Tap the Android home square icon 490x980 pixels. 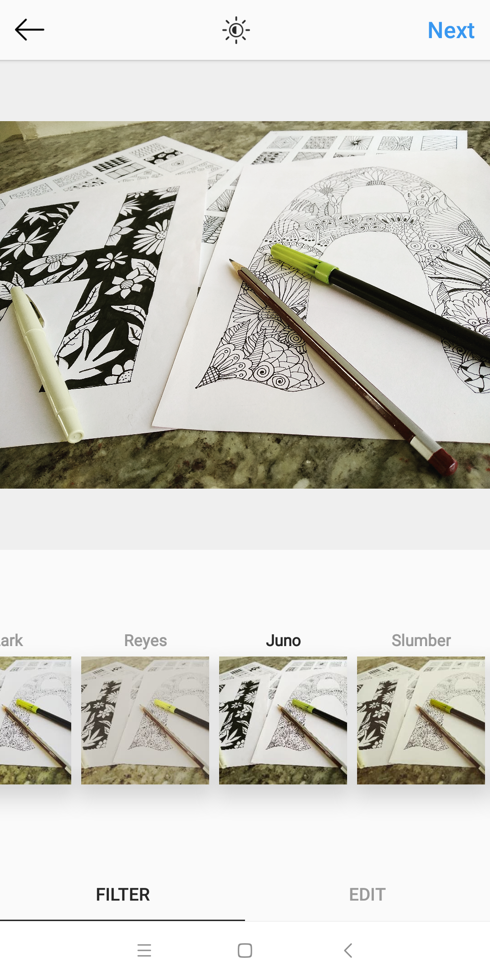pyautogui.click(x=245, y=950)
